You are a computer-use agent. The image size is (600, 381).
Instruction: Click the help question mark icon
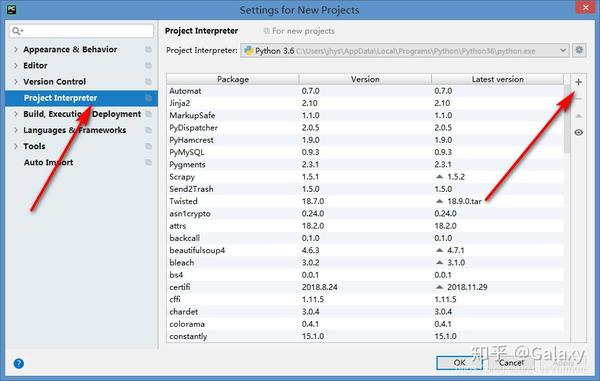tap(18, 363)
